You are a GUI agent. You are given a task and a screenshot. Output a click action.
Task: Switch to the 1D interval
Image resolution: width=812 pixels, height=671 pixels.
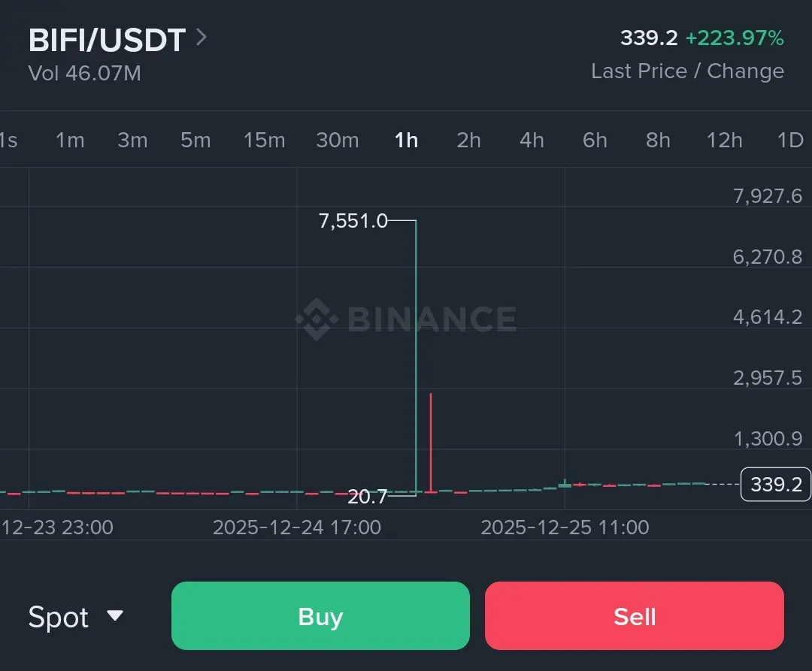click(790, 140)
